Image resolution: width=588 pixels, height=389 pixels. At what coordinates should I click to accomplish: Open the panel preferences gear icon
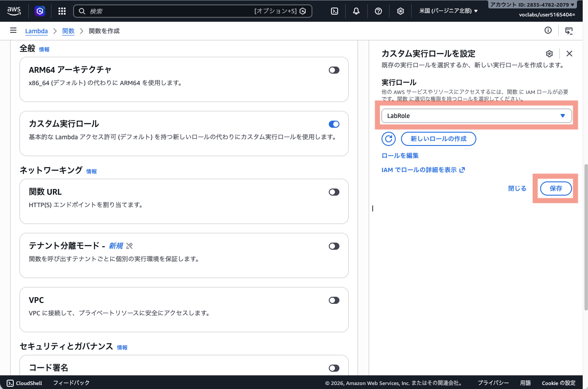[x=549, y=54]
